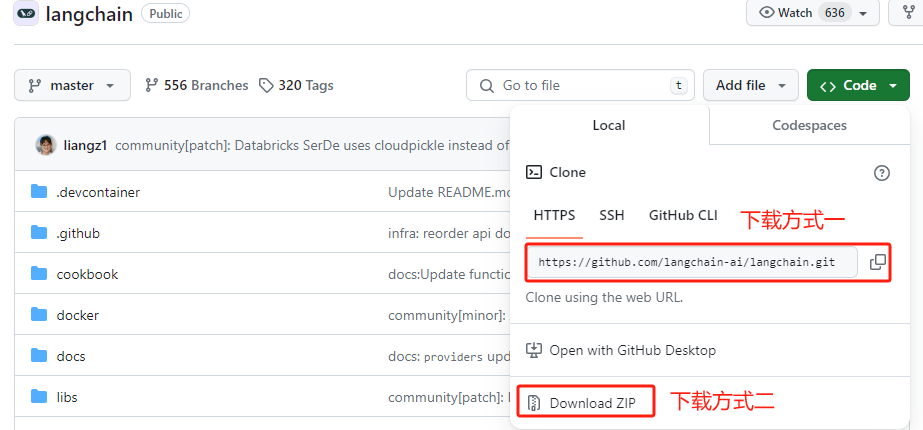Click the Branches icon for 556 Branches
Screen dimensions: 923x430
[152, 86]
